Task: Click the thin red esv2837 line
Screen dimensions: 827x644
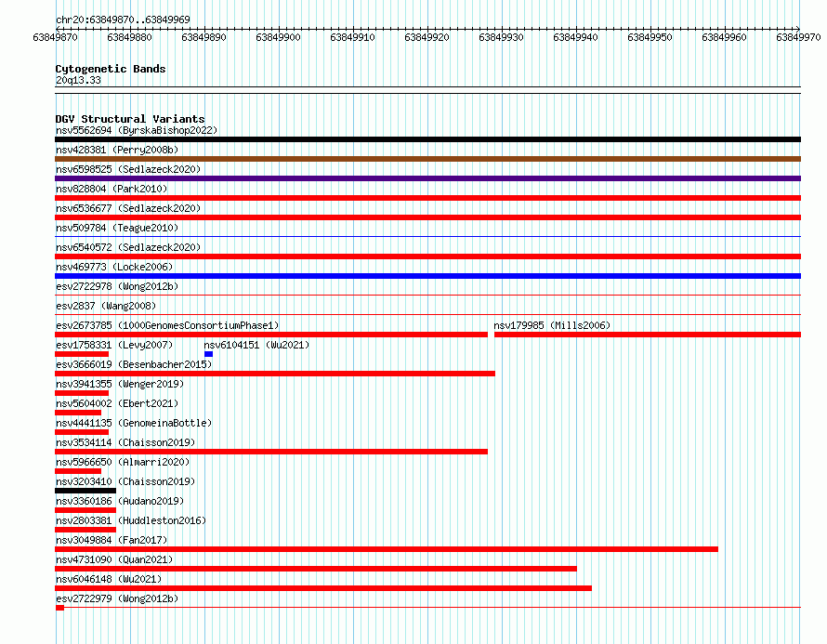Action: tap(427, 314)
